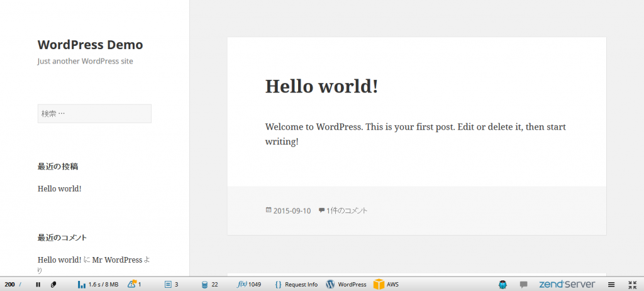The image size is (644, 291).
Task: Open the 1.6 s / 8 MB performance panel
Action: click(98, 285)
